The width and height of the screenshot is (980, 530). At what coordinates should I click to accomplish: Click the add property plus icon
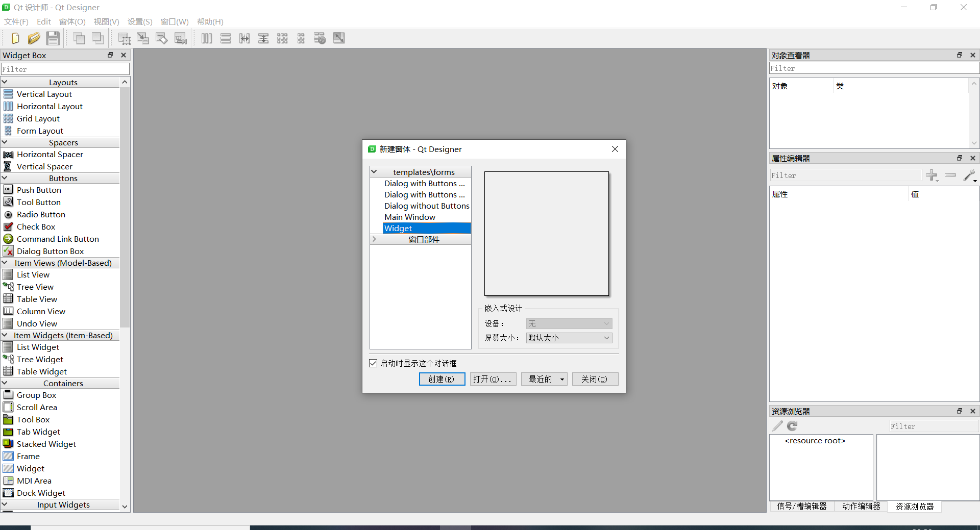pyautogui.click(x=932, y=175)
